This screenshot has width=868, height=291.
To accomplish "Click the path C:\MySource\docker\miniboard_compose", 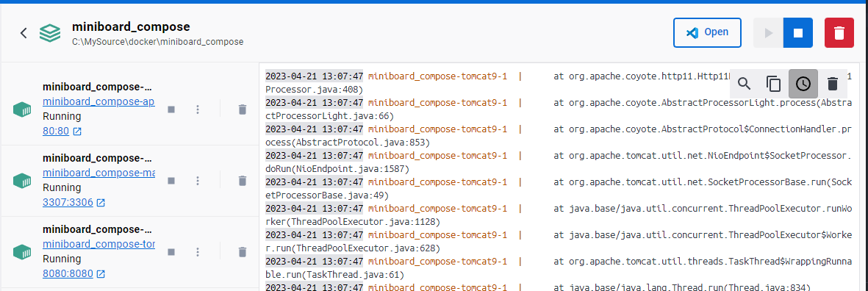I will 158,41.
